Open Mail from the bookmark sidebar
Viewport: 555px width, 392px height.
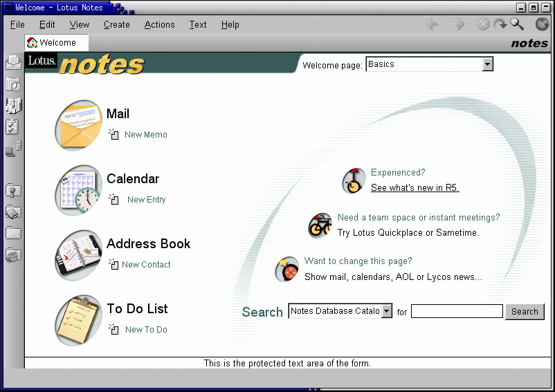13,63
